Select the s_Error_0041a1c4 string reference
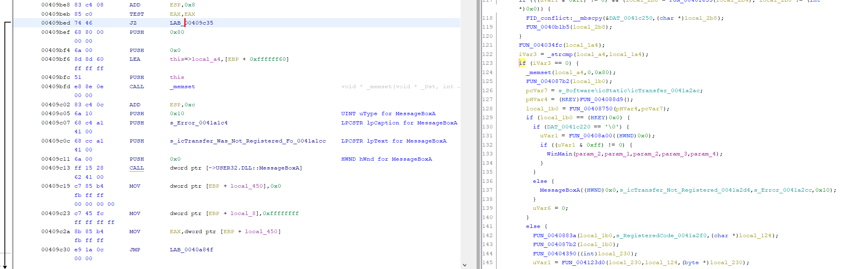Viewport: 868px width, 269px height. coord(198,123)
